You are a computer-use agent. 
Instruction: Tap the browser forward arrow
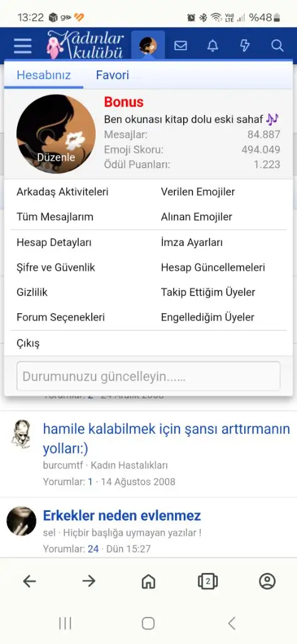point(89,581)
